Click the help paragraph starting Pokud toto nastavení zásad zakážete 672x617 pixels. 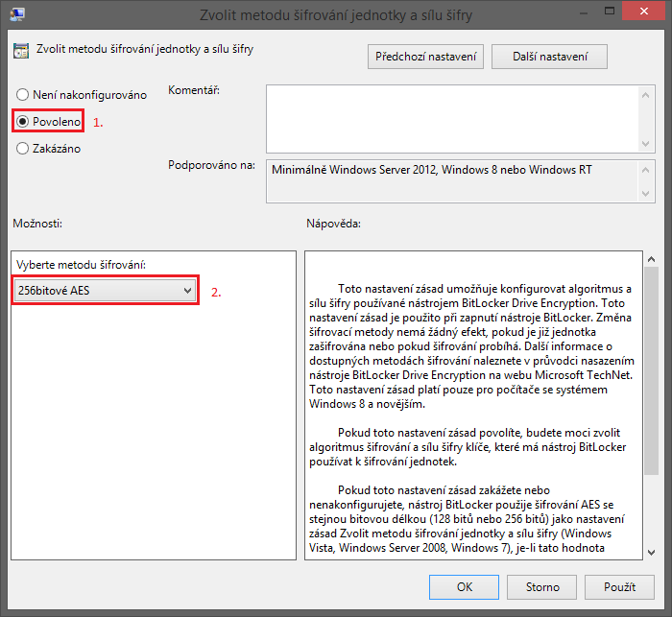[467, 519]
